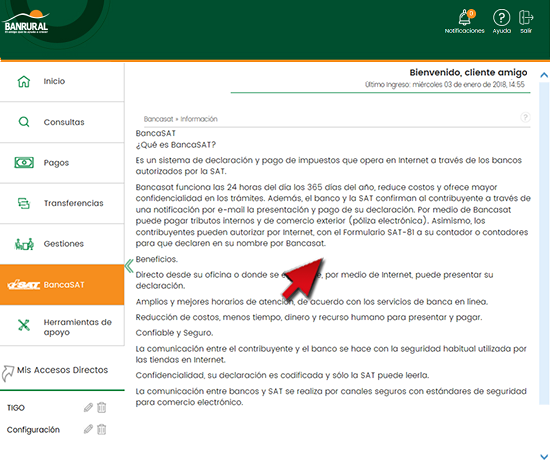Open the TIGO direct access link
Image resolution: width=550 pixels, height=472 pixels.
pyautogui.click(x=16, y=408)
